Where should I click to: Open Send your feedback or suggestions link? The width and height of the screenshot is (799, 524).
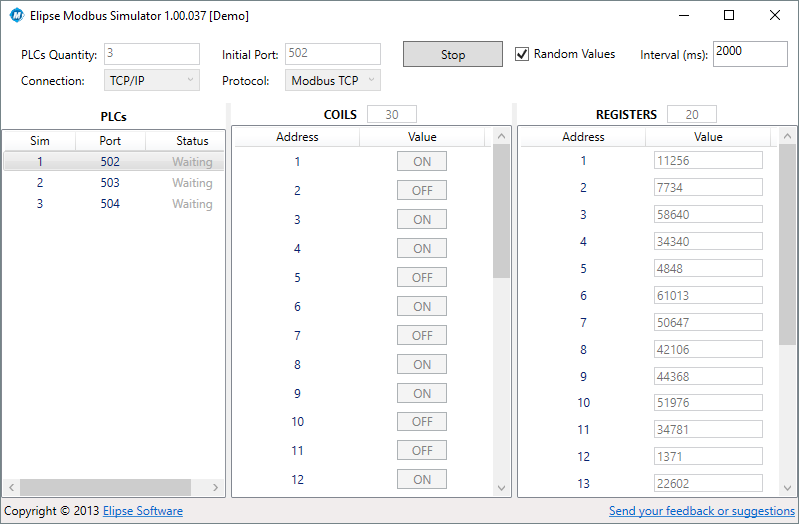[x=701, y=511]
